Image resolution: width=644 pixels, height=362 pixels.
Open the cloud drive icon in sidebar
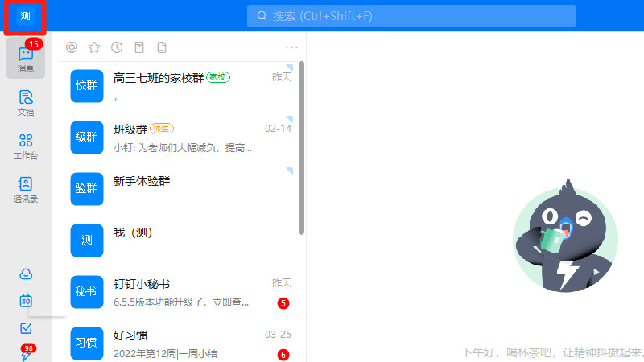(26, 274)
